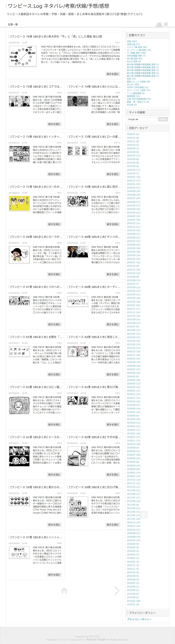Image resolution: width=175 pixels, height=644 pixels.
Task: Open thumbnail of the 68巻 SBSまとめ article
Action: pos(78,252)
